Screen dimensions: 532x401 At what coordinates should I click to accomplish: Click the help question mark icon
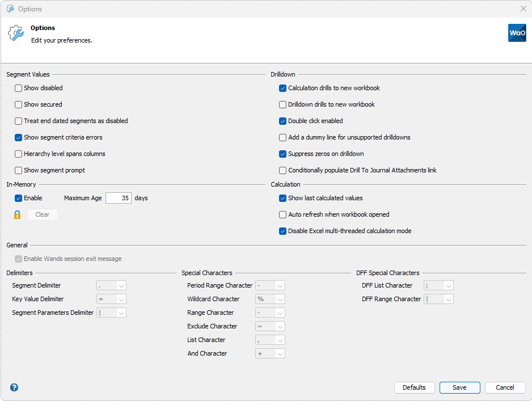tap(14, 387)
